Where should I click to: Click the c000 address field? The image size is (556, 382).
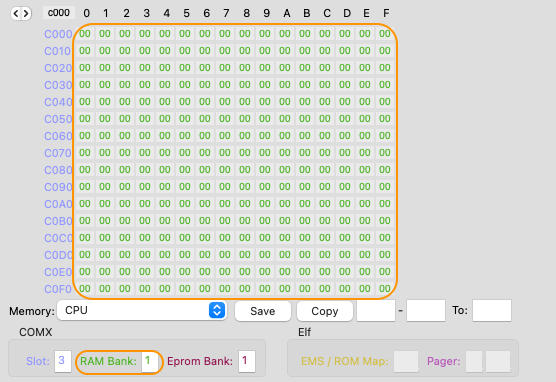coord(59,13)
